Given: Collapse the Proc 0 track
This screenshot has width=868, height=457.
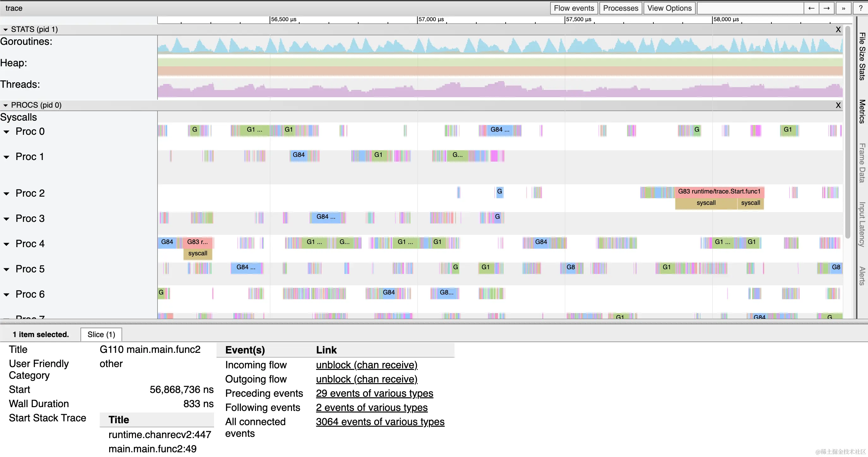Looking at the screenshot, I should (6, 132).
